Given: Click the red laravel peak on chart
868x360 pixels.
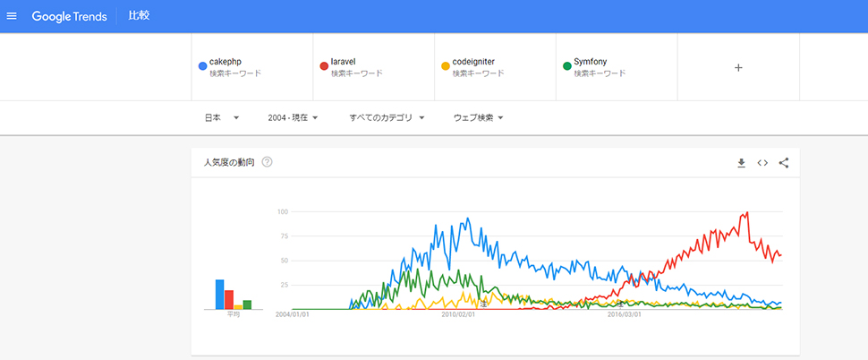Looking at the screenshot, I should coord(746,213).
